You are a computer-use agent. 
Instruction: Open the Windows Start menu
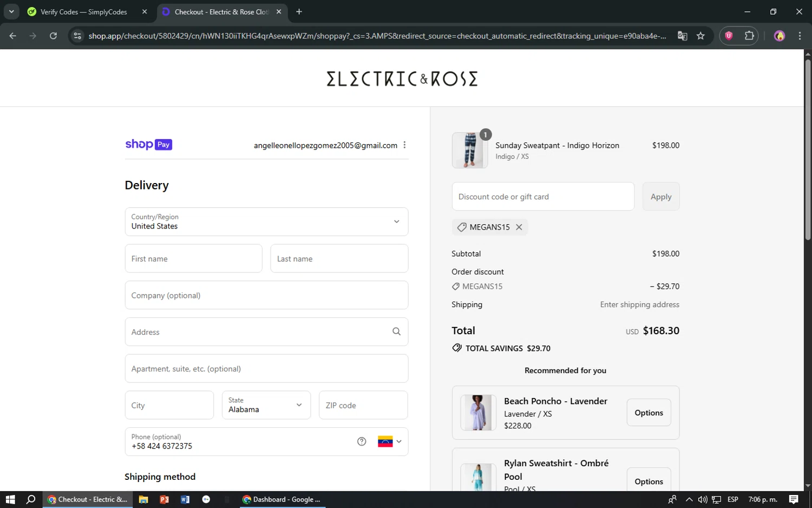[x=10, y=499]
